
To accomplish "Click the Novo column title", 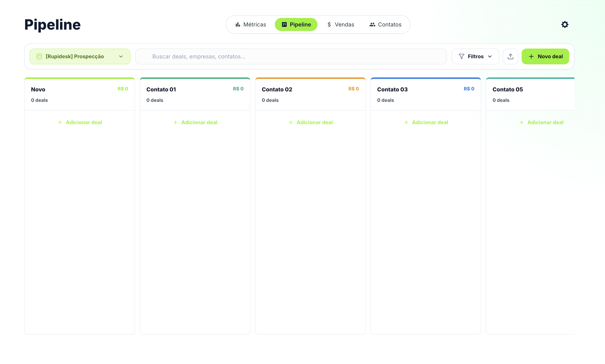I will point(38,90).
